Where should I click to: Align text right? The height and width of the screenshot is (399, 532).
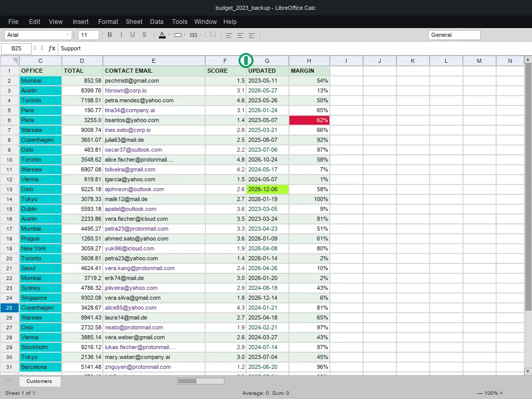[252, 35]
